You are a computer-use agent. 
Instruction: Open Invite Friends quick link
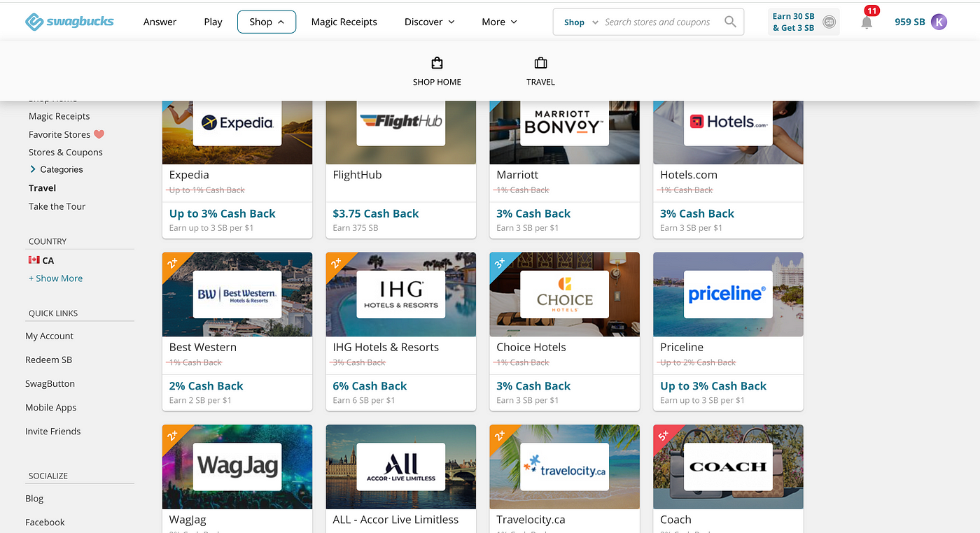click(52, 431)
